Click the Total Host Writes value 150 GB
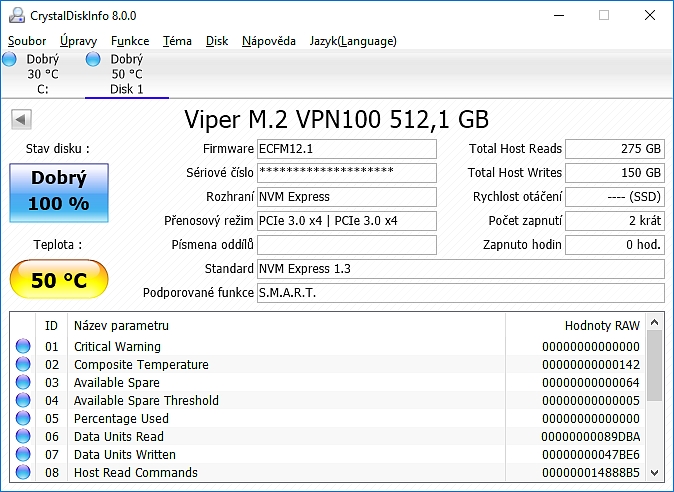The width and height of the screenshot is (674, 492). (x=615, y=173)
